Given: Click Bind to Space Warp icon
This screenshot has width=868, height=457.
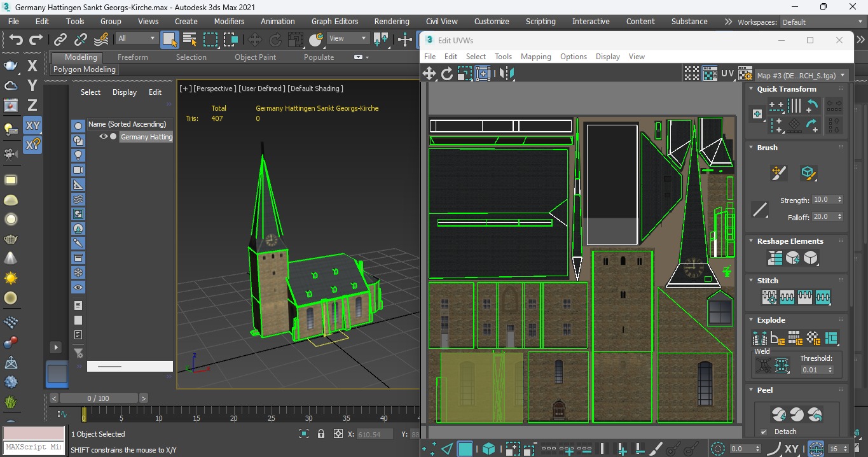Looking at the screenshot, I should pos(101,39).
